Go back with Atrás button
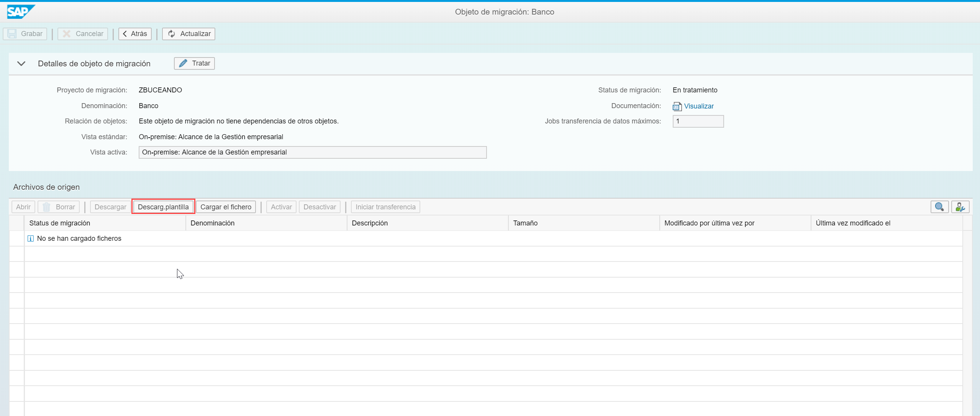This screenshot has height=416, width=980. (135, 34)
